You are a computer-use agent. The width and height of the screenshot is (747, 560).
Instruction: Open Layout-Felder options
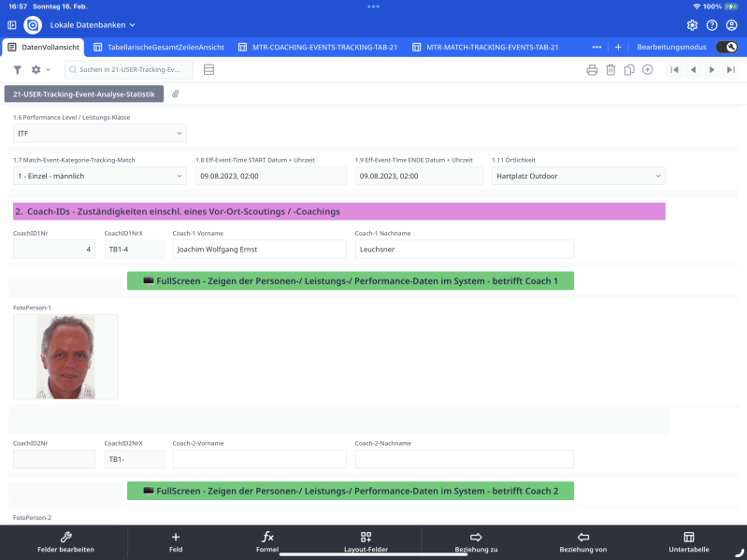pos(366,542)
